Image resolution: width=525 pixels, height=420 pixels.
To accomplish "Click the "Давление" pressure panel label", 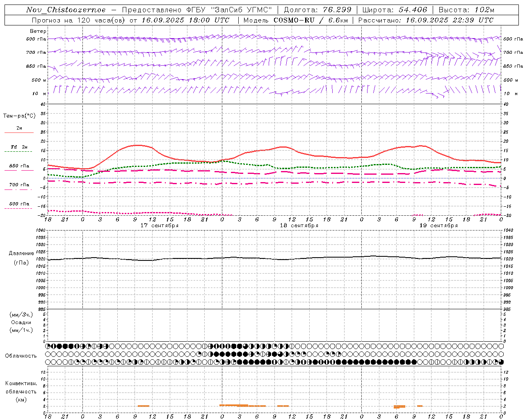I will coord(21,253).
